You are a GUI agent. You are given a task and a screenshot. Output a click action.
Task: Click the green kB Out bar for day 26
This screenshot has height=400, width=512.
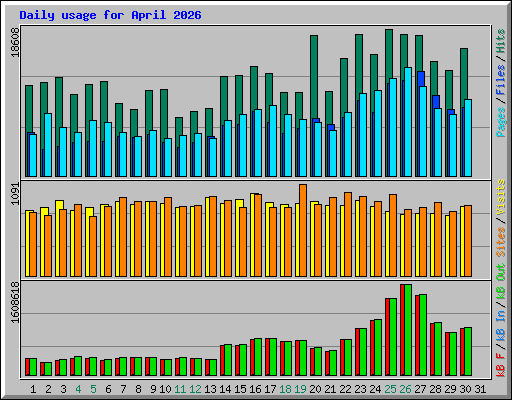click(408, 330)
